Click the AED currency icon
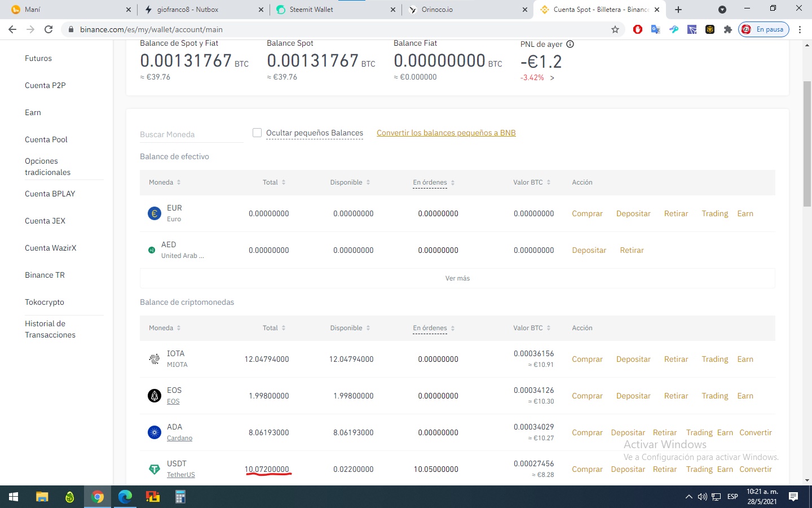 tap(152, 250)
